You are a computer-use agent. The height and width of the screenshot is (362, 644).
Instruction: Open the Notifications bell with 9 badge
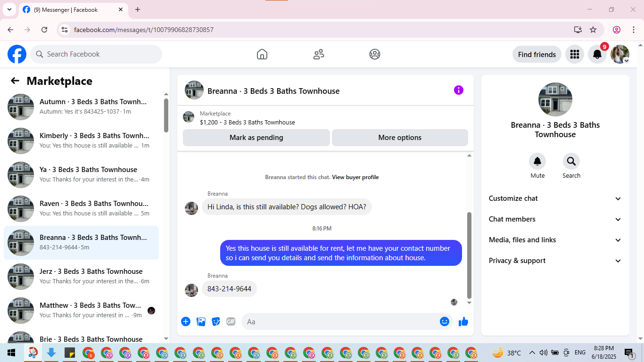point(597,54)
